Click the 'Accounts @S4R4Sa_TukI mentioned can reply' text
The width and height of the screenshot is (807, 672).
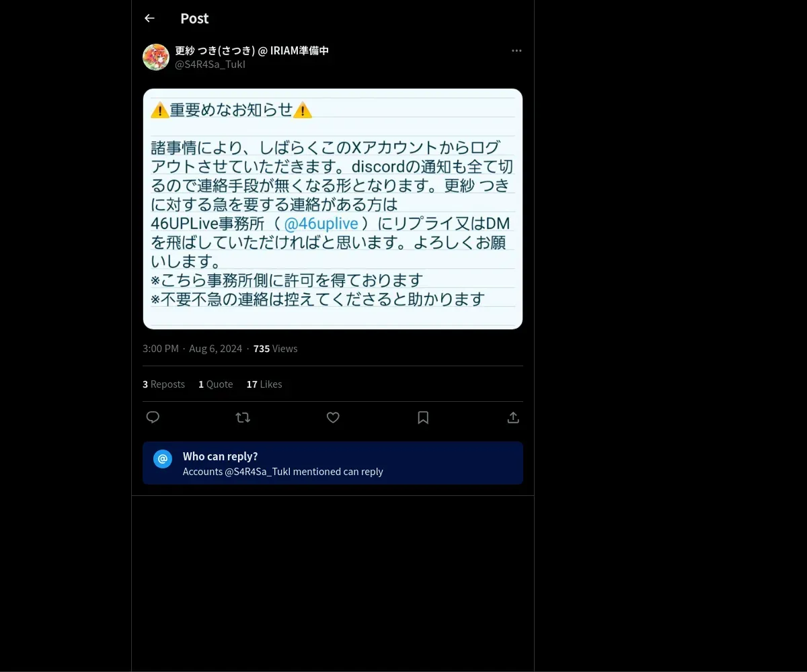283,472
